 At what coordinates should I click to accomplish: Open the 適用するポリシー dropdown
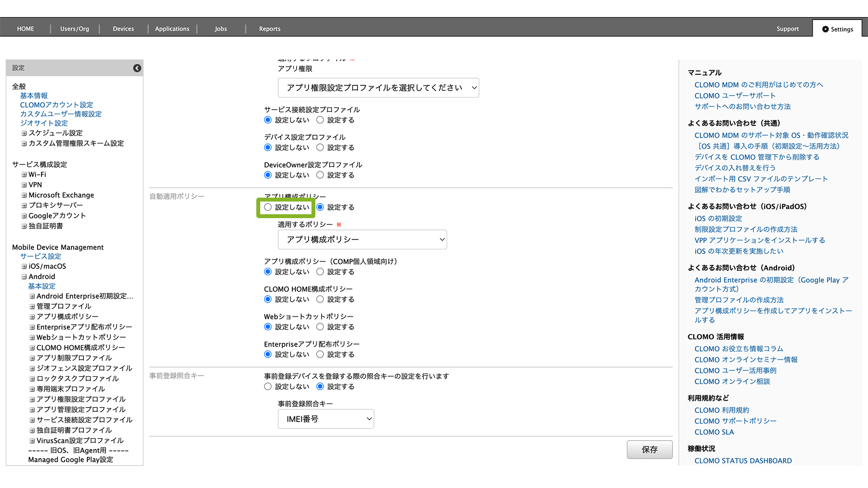tap(362, 240)
